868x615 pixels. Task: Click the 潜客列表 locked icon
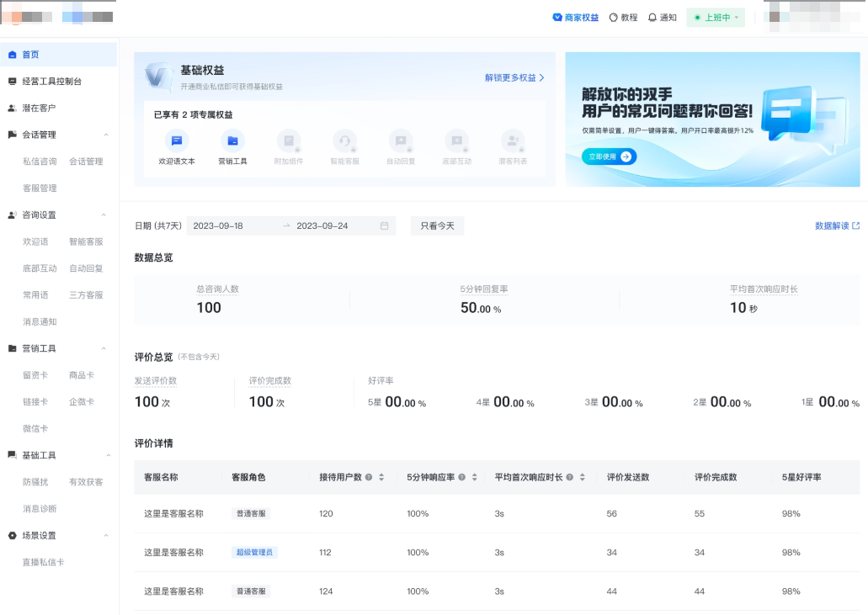coord(514,143)
